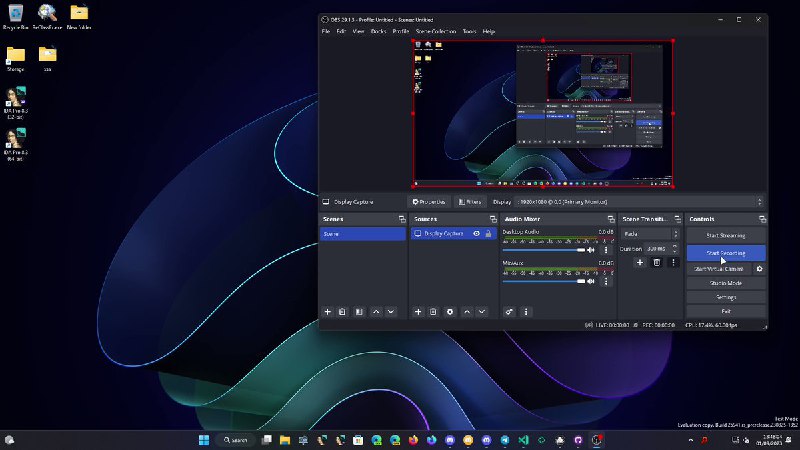Open the Docks menu
Image resolution: width=800 pixels, height=450 pixels.
click(x=378, y=31)
